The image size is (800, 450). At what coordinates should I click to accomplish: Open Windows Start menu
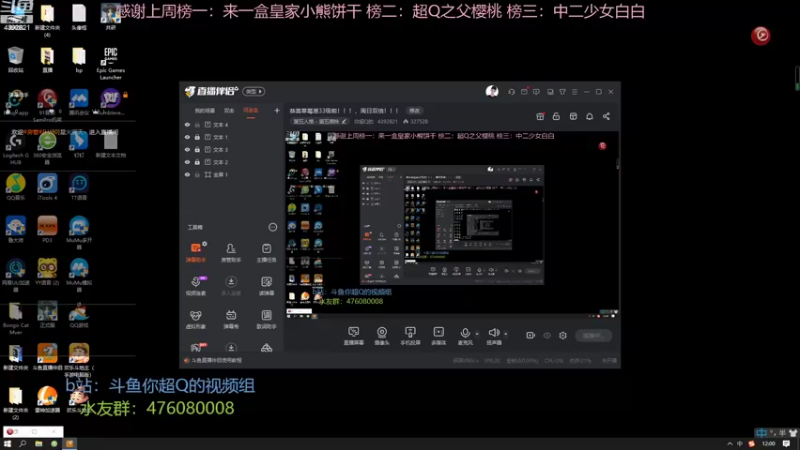tap(7, 444)
